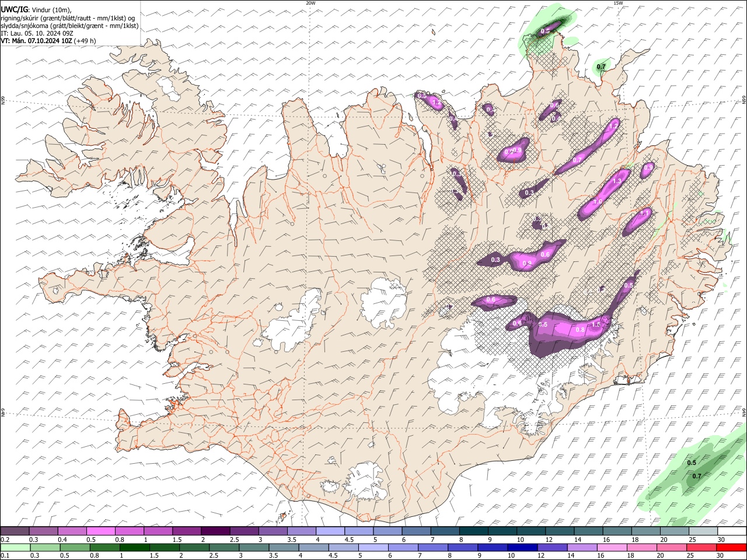Click the '1.1' snowfall value on the map
This screenshot has height=560, width=747.
point(644,213)
